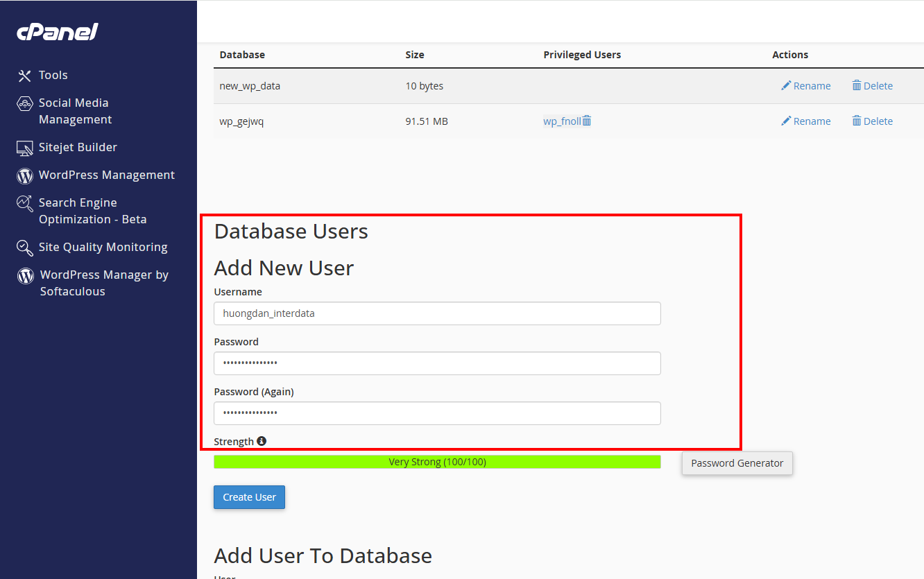The height and width of the screenshot is (579, 924).
Task: Delete the wp_gejwq database
Action: (x=872, y=121)
